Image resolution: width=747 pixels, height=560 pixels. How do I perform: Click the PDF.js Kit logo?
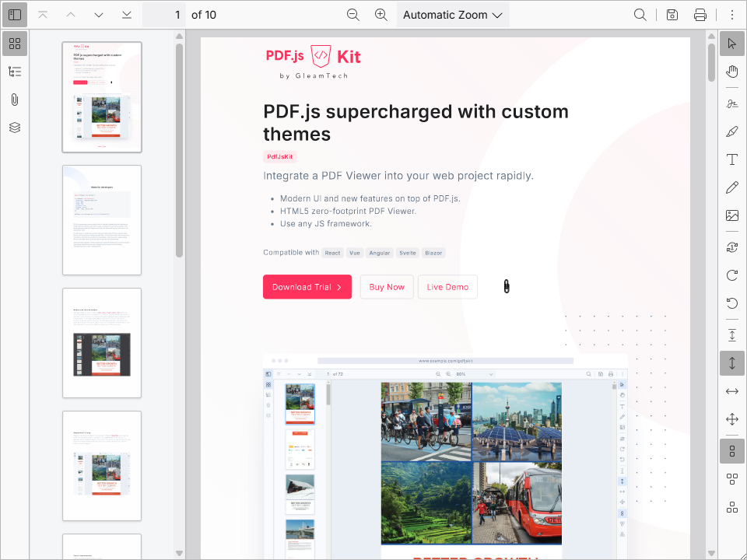point(314,62)
